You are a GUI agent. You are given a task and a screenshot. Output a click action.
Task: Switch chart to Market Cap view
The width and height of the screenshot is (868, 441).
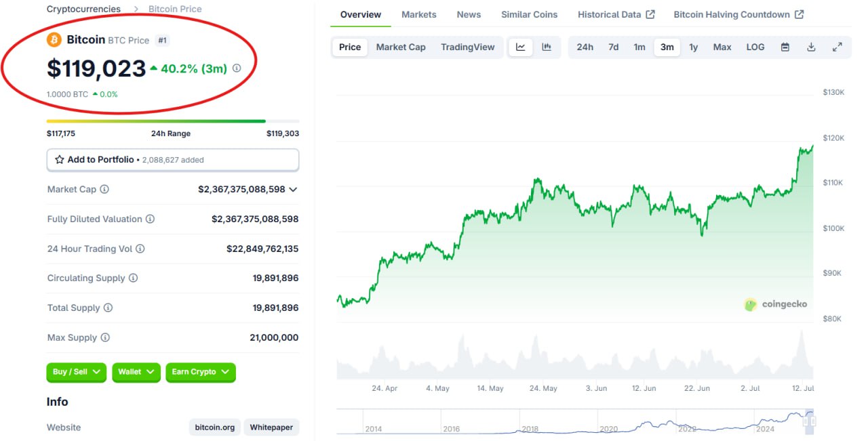401,47
